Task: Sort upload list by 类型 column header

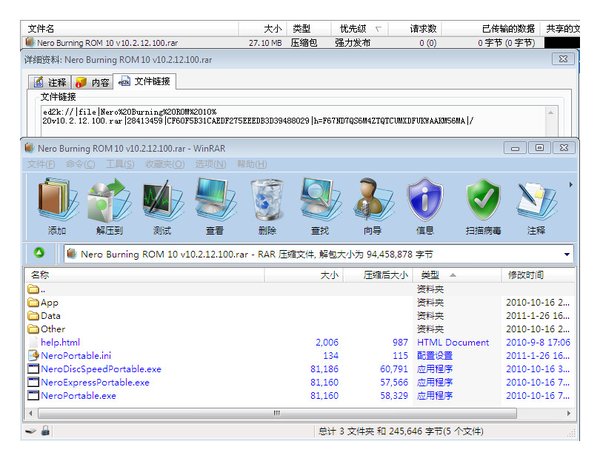Action: [x=308, y=29]
